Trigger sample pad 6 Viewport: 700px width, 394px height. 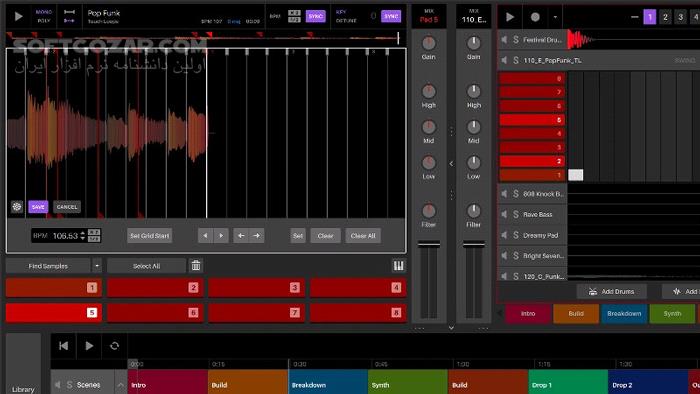click(x=155, y=313)
